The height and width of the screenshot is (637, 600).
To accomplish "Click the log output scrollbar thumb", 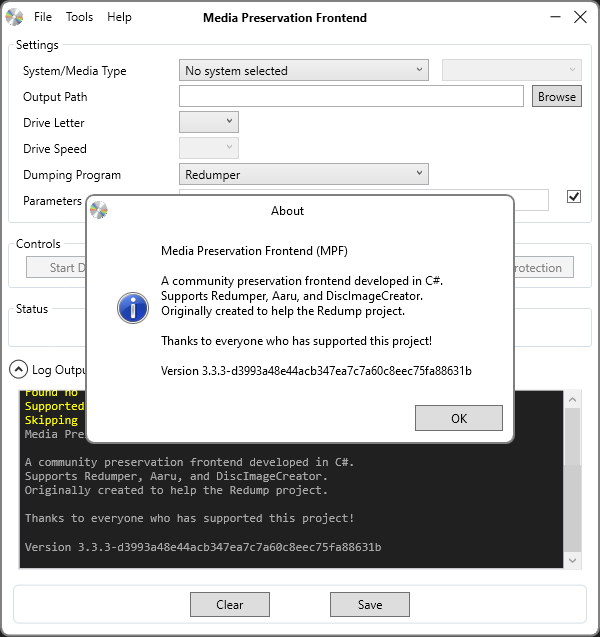I will click(572, 437).
